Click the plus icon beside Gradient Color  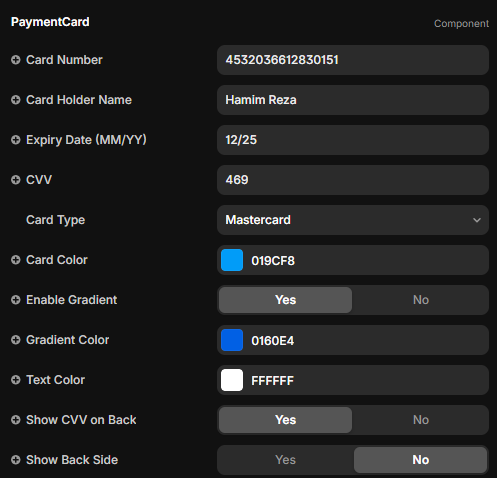click(15, 340)
